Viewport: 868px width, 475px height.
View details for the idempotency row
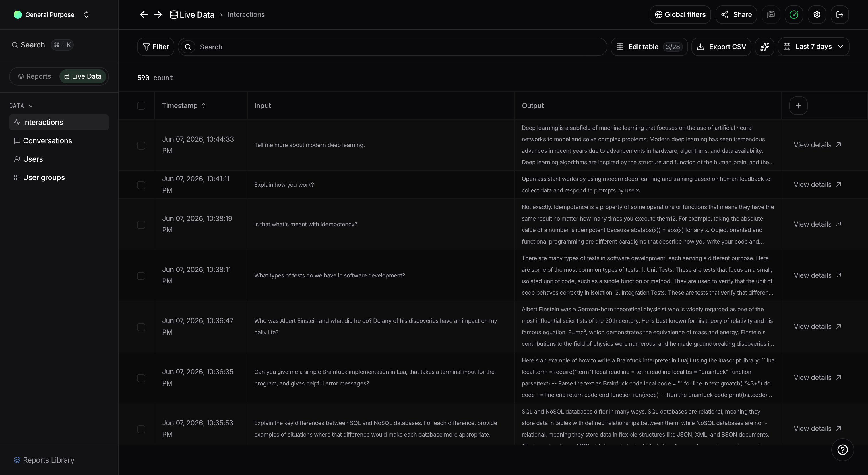click(817, 224)
